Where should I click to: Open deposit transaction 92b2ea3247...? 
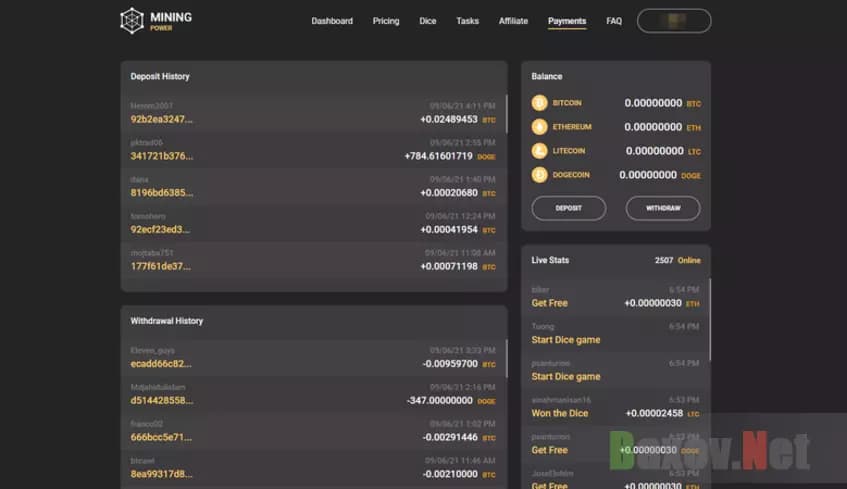161,119
